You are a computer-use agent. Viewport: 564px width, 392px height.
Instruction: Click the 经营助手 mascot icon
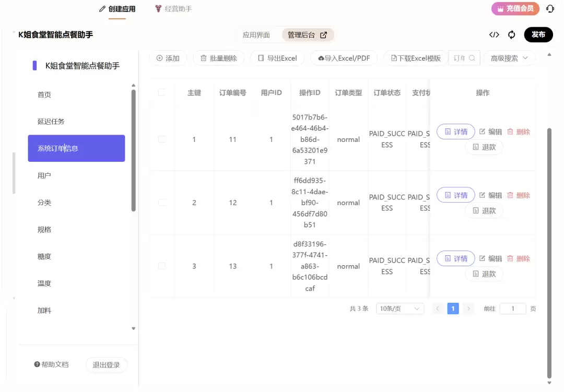coord(158,9)
